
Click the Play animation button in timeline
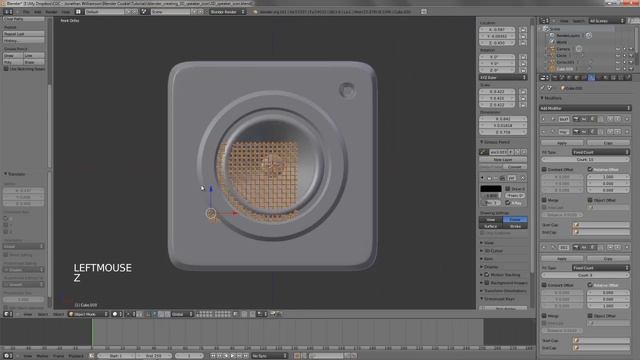(233, 356)
